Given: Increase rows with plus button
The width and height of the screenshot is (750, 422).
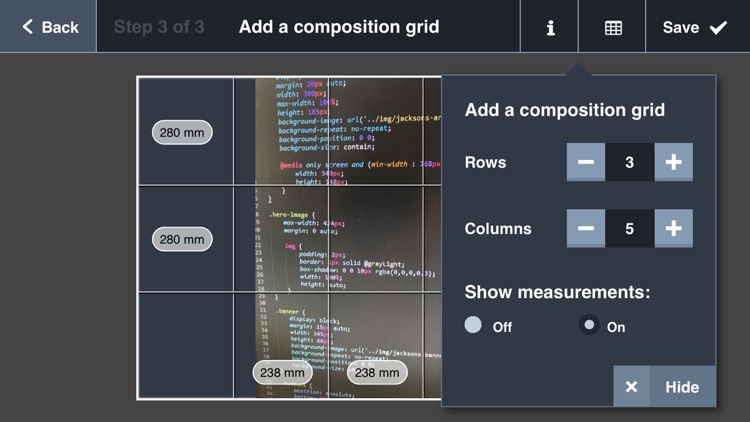Looking at the screenshot, I should pos(673,162).
